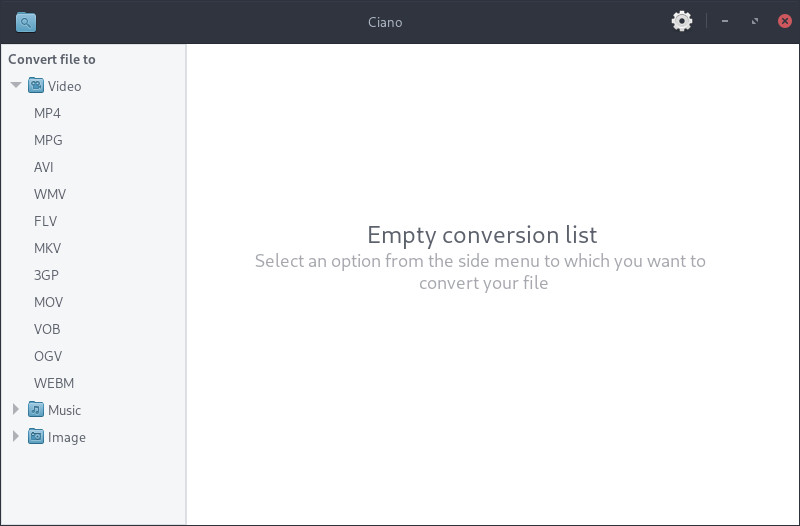Select the 3GP format item
This screenshot has width=800, height=526.
pos(47,275)
